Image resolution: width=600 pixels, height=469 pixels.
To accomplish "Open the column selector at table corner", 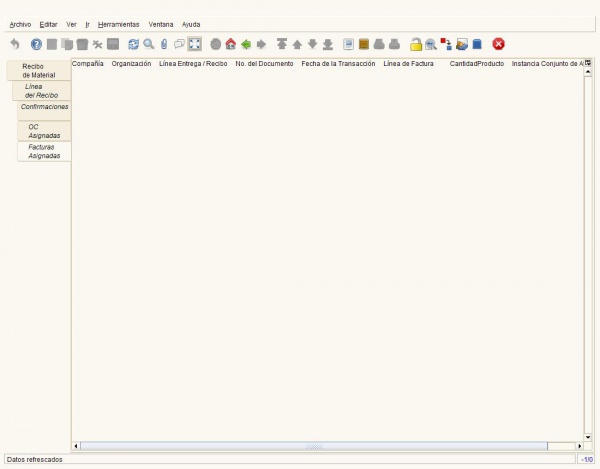I will click(588, 63).
